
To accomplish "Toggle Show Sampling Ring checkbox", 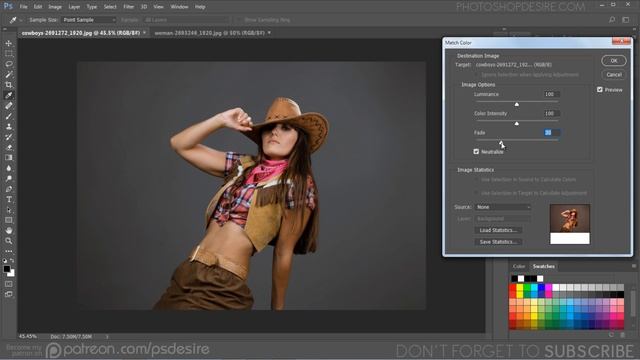I will point(240,20).
